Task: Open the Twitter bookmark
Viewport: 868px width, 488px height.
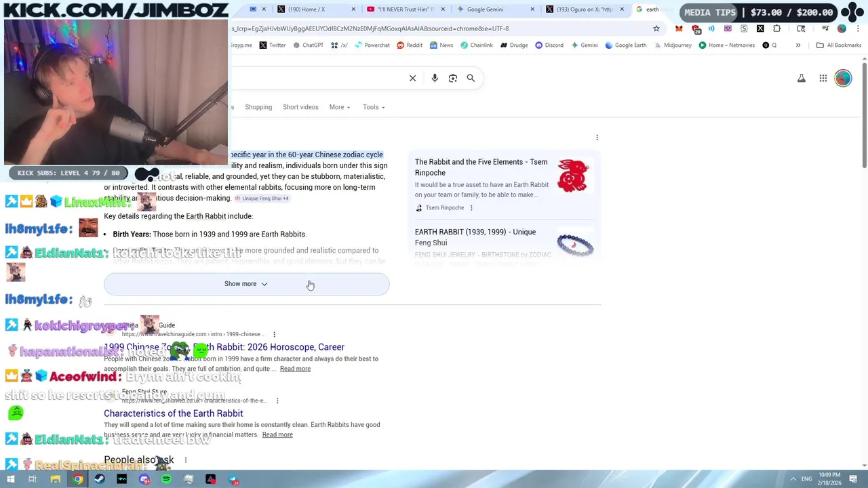Action: [273, 45]
